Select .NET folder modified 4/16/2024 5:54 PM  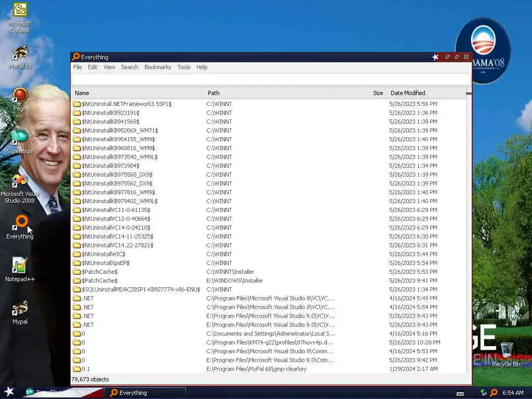[87, 307]
